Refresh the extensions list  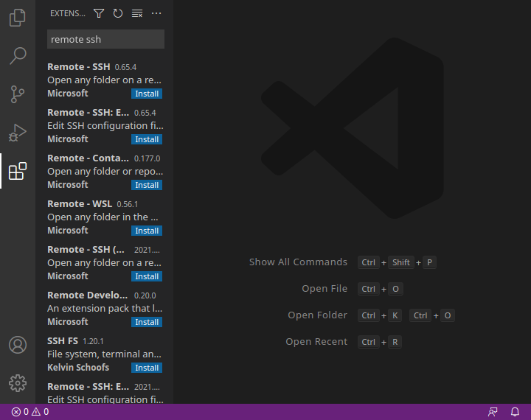point(118,13)
